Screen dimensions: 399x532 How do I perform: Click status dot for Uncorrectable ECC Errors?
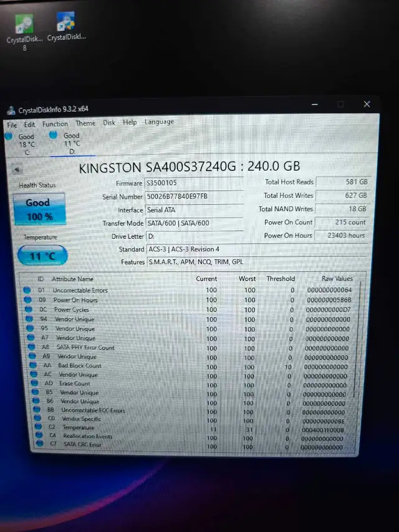37,410
